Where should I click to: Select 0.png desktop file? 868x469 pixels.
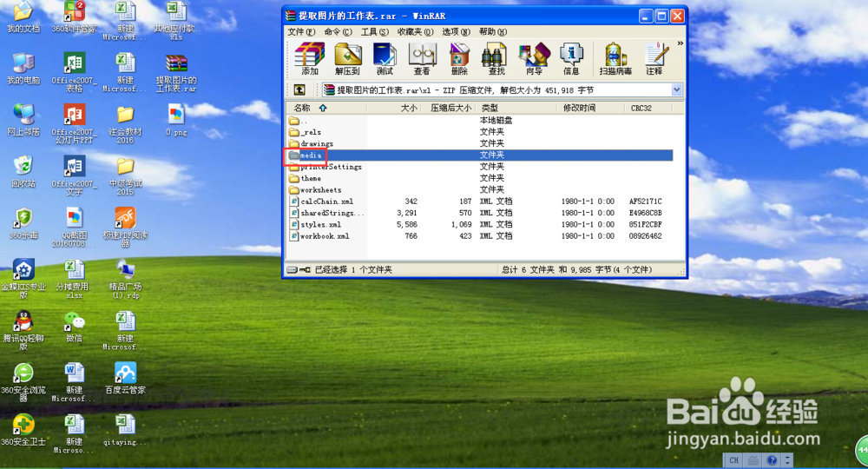[x=176, y=120]
